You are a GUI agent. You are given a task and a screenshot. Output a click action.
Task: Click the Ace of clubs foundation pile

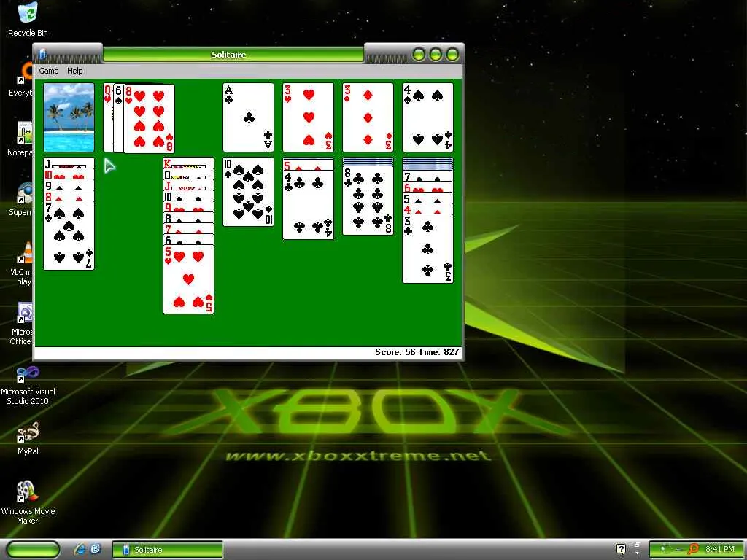point(248,117)
